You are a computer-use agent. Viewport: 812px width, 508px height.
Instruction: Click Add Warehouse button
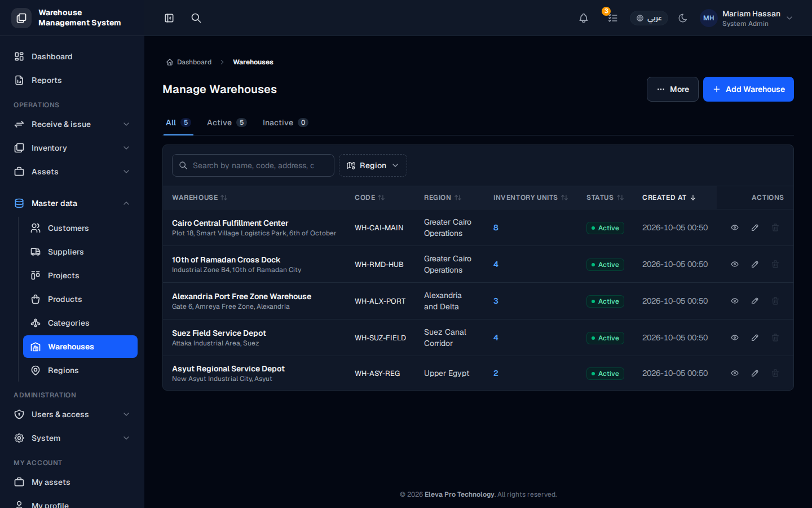point(748,89)
